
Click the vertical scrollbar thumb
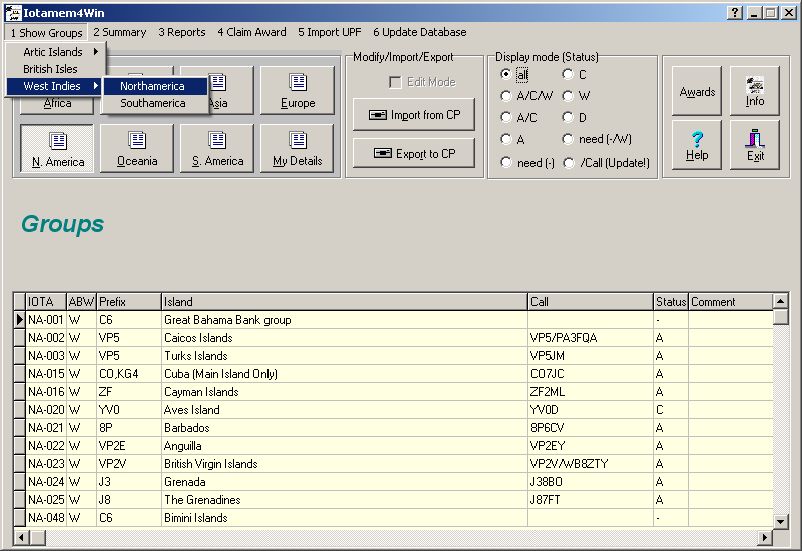tap(780, 317)
